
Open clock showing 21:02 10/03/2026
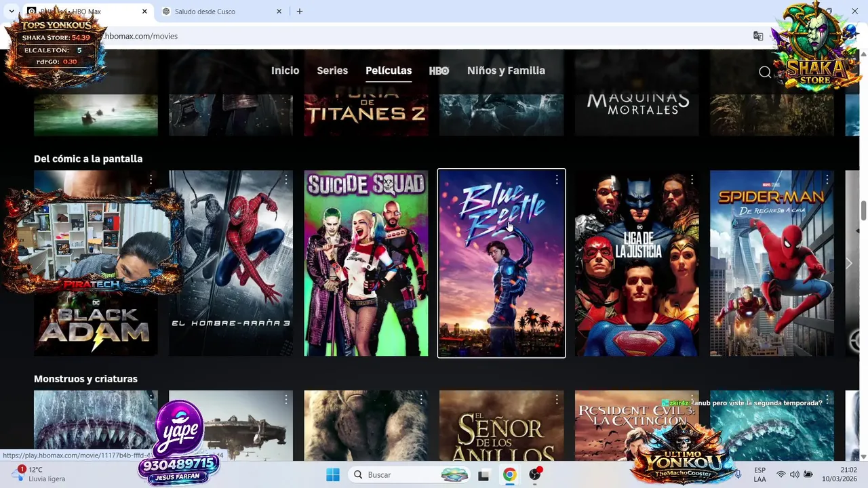pos(840,474)
